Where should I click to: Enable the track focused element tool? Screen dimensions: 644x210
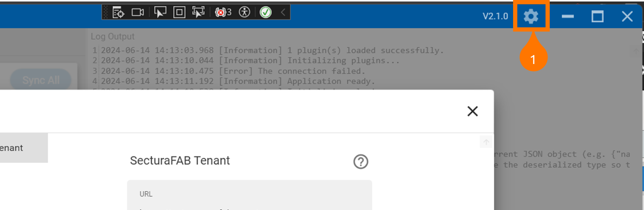pyautogui.click(x=198, y=12)
